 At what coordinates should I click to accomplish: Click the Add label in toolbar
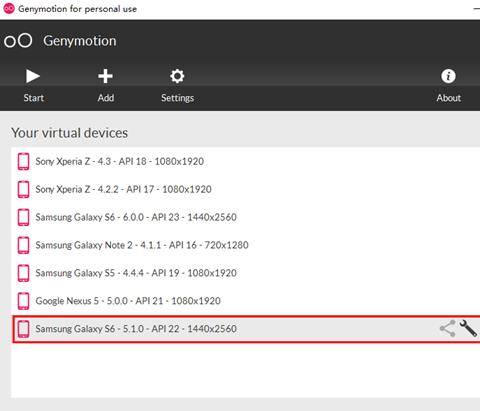pyautogui.click(x=106, y=98)
